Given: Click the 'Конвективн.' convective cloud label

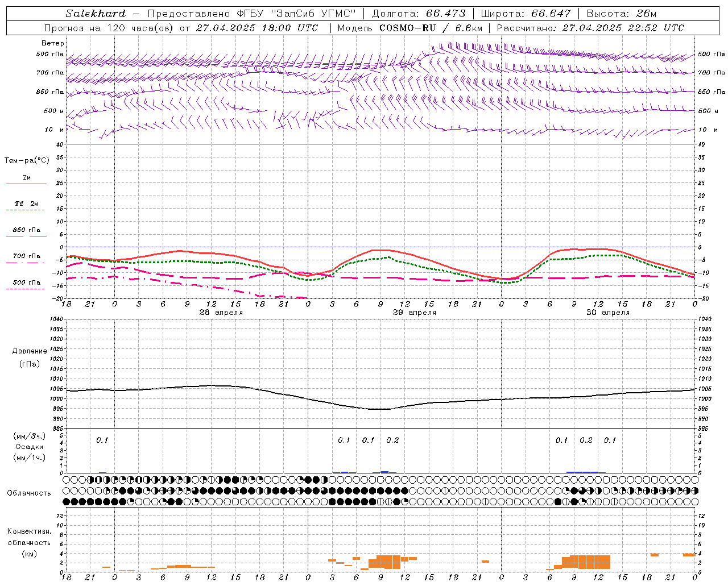Looking at the screenshot, I should (x=30, y=531).
